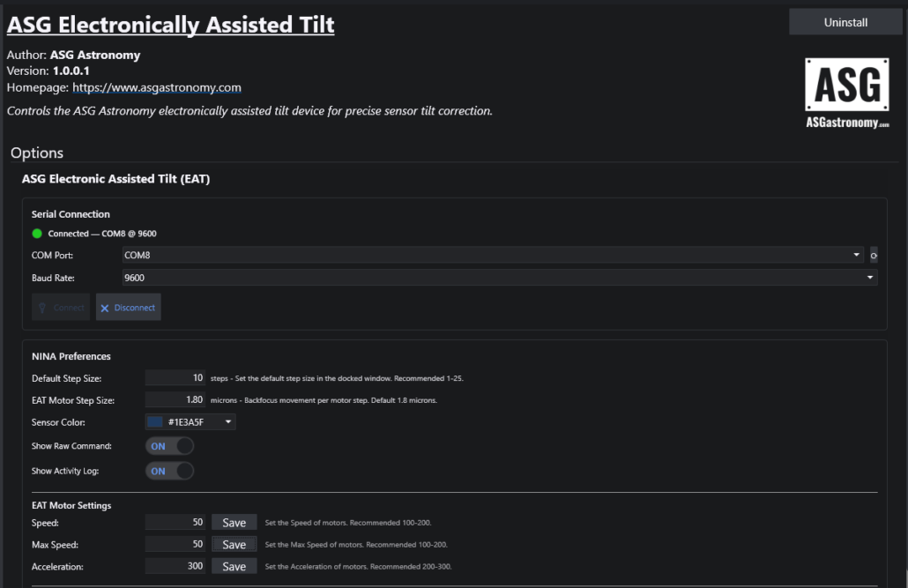This screenshot has height=588, width=908.
Task: Open the Baud Rate dropdown
Action: [x=870, y=277]
